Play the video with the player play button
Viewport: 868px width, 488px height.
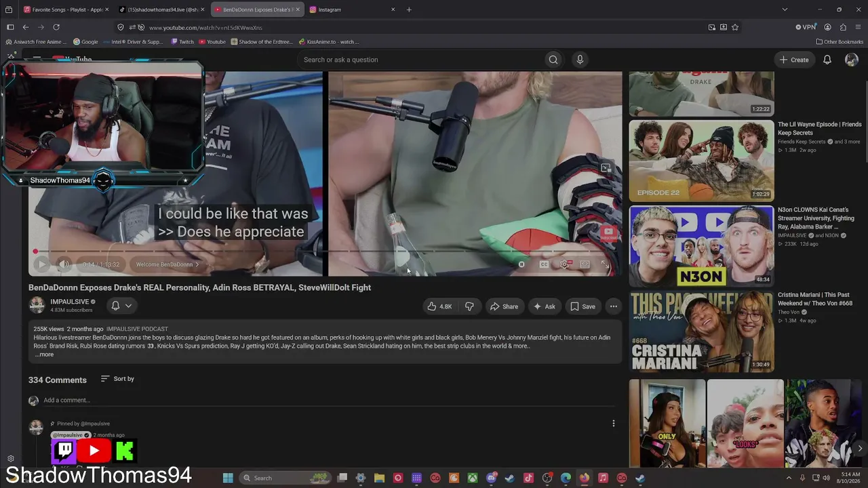point(41,264)
